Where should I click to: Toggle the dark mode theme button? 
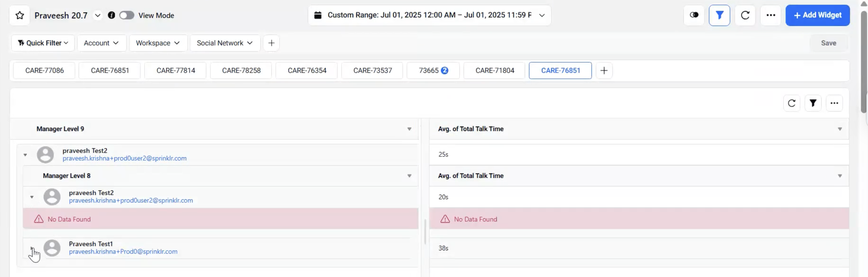[694, 15]
